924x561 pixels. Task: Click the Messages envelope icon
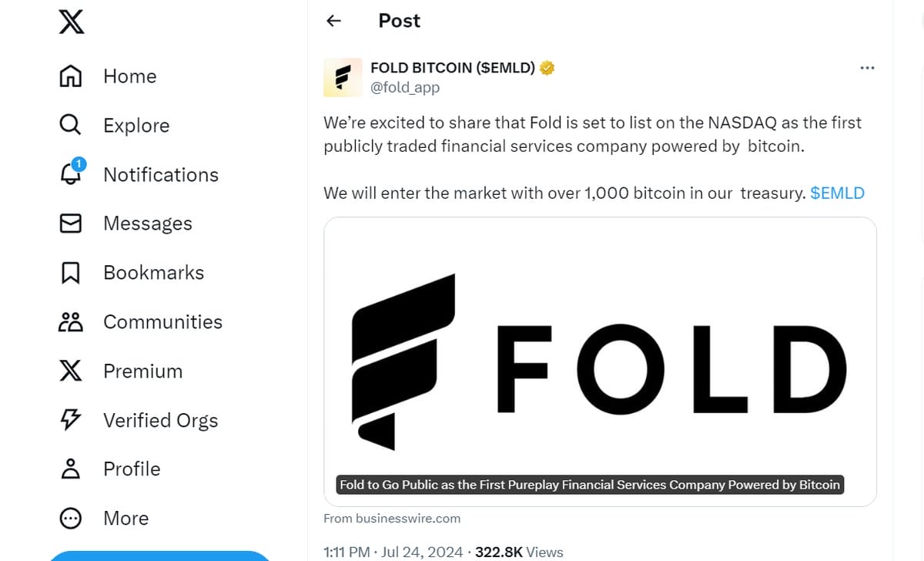point(70,223)
